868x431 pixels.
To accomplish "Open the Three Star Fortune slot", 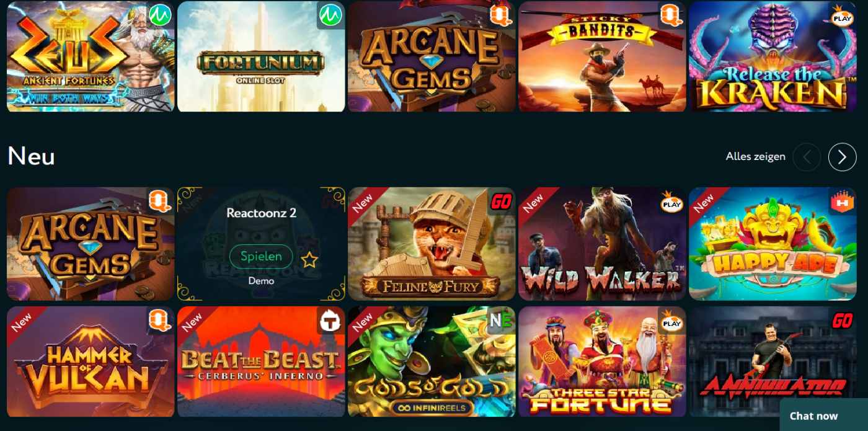I will pyautogui.click(x=602, y=362).
